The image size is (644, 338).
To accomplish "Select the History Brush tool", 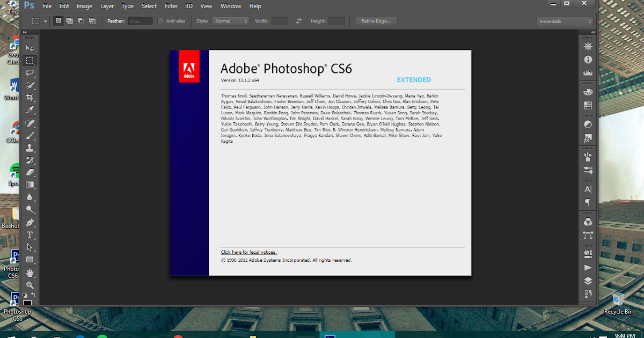I will [30, 160].
